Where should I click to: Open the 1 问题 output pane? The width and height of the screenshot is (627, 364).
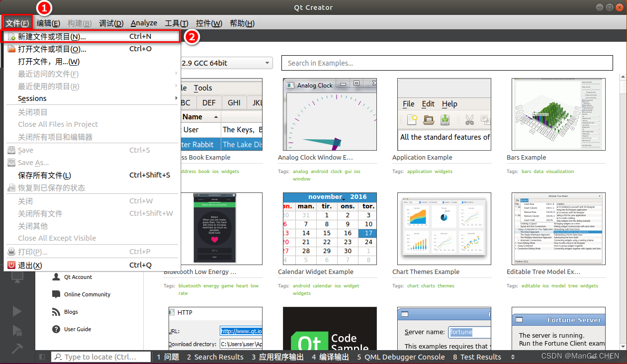[x=168, y=357]
